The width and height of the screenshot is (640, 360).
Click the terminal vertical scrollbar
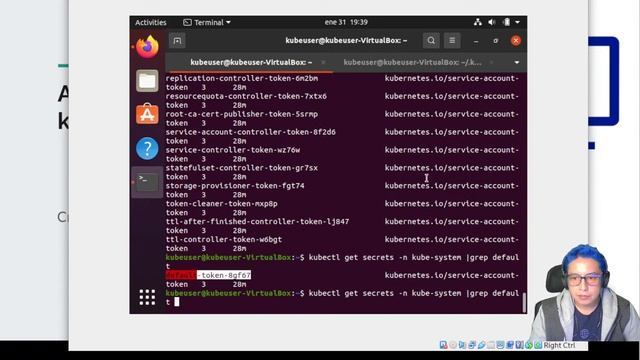tap(524, 302)
